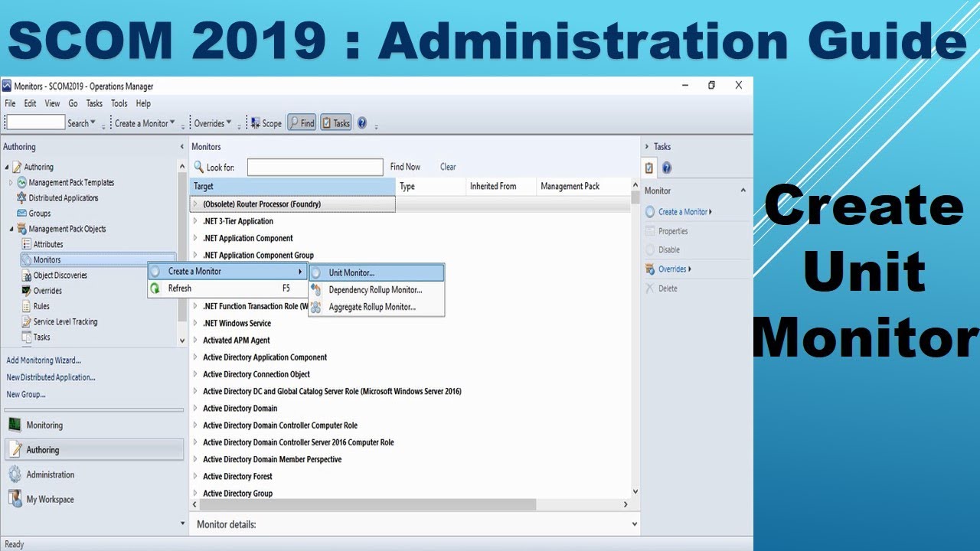
Task: Open the Help icon in the toolbar
Action: 362,123
